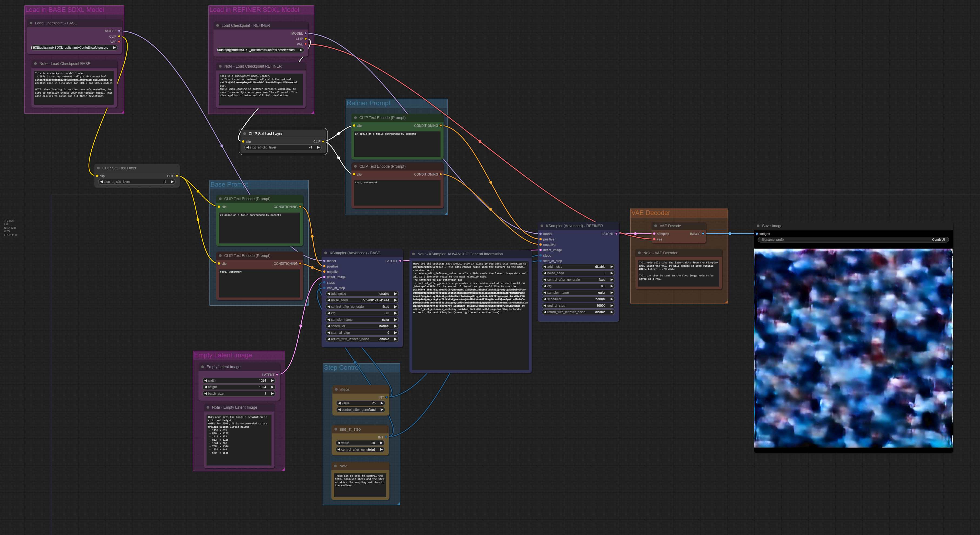Click the left arrow of the width widget in Empty Latent Image
Image resolution: width=980 pixels, height=535 pixels.
[205, 381]
